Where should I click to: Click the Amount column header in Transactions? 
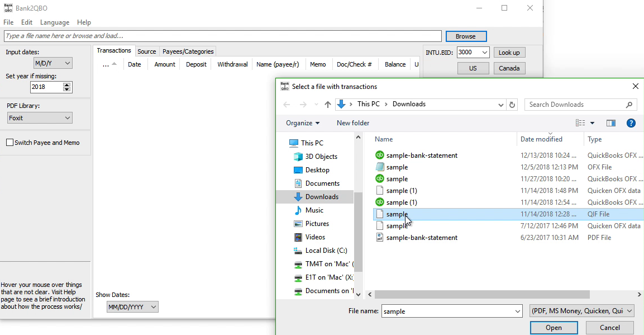165,64
